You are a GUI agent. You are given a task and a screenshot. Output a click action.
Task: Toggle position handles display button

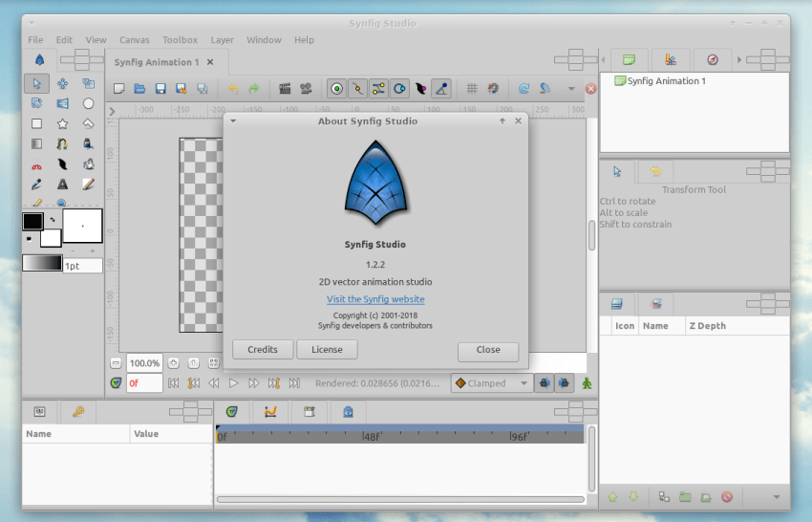(336, 89)
